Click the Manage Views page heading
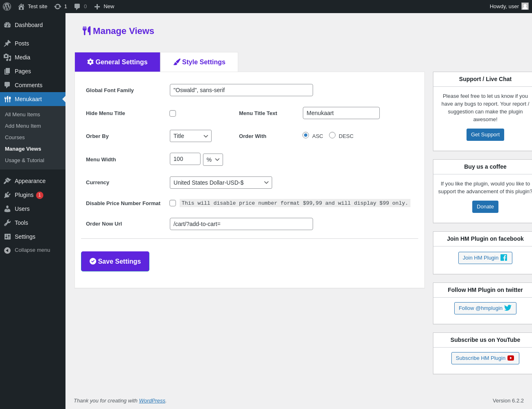Viewport: 532px width, 409px height. pyautogui.click(x=124, y=31)
